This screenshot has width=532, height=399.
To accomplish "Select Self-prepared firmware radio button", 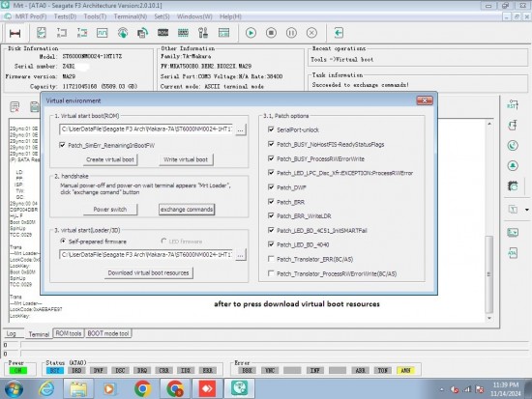I will [x=63, y=241].
